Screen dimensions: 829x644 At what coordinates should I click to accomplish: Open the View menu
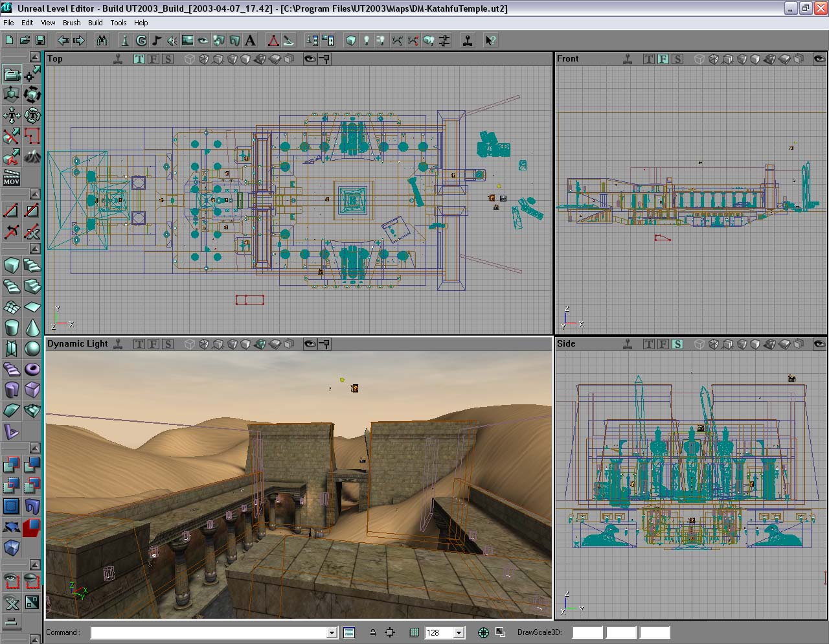[48, 23]
